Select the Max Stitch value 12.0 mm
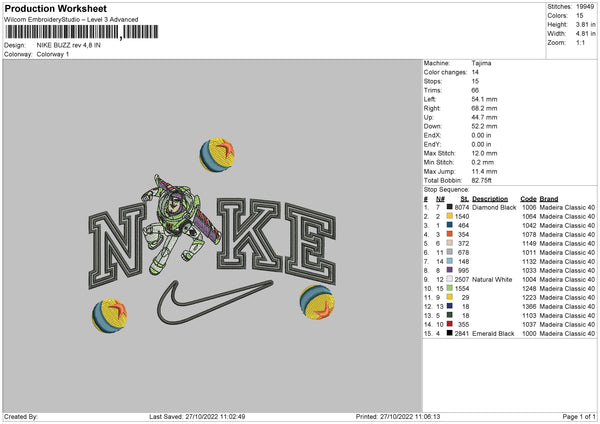The height and width of the screenshot is (424, 600). (484, 153)
